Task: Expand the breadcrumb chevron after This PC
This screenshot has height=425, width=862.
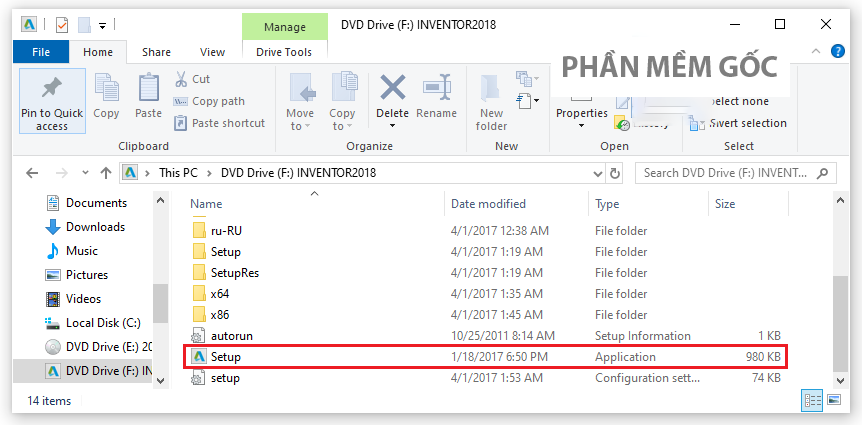Action: tap(209, 173)
